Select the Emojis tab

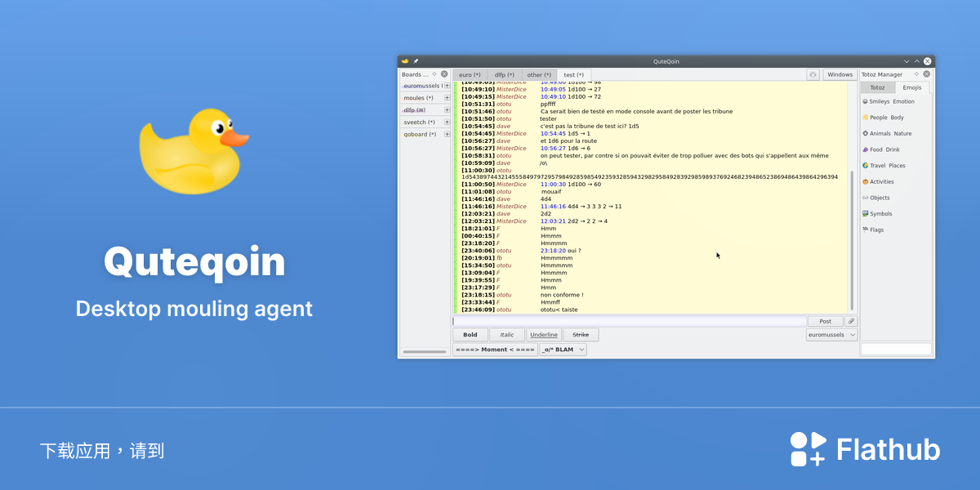click(x=912, y=87)
